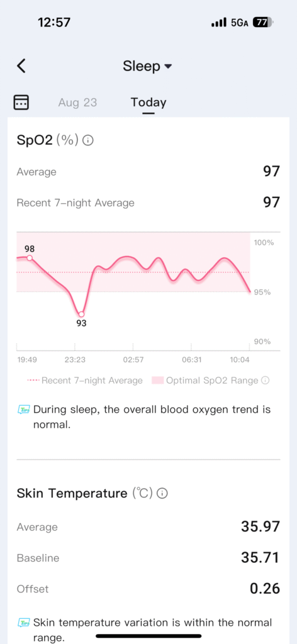
Task: Tap the back arrow icon
Action: (21, 65)
